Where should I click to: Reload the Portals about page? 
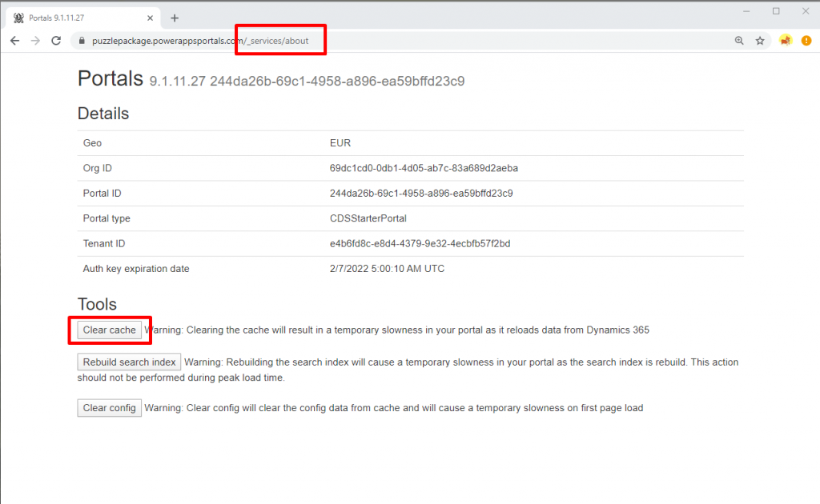coord(56,41)
